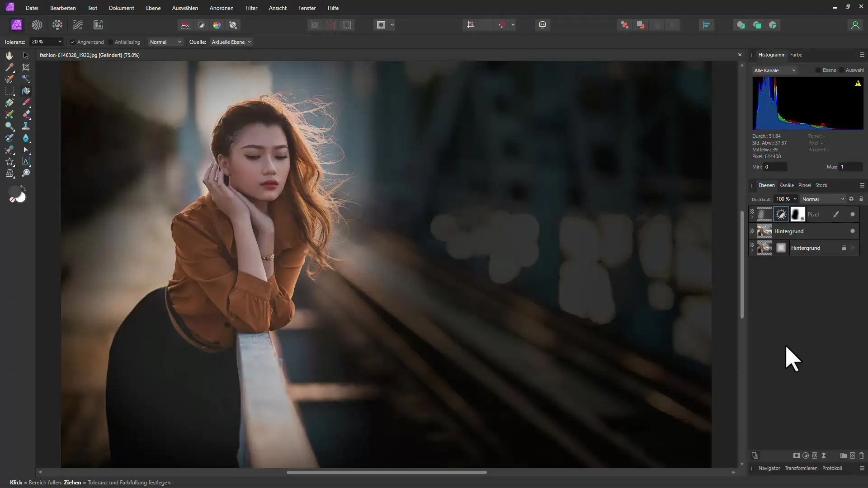The height and width of the screenshot is (488, 868).
Task: Select the Star shape tool
Action: click(x=9, y=161)
